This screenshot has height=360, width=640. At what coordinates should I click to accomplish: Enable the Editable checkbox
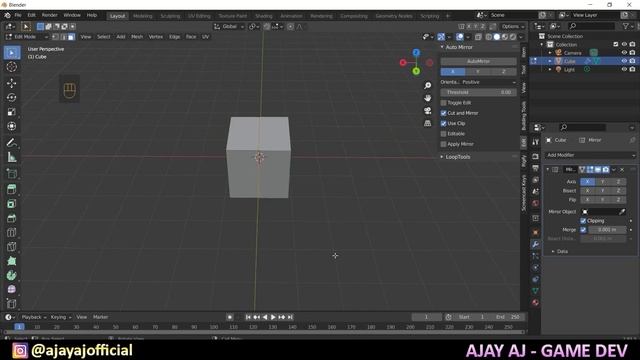point(444,134)
